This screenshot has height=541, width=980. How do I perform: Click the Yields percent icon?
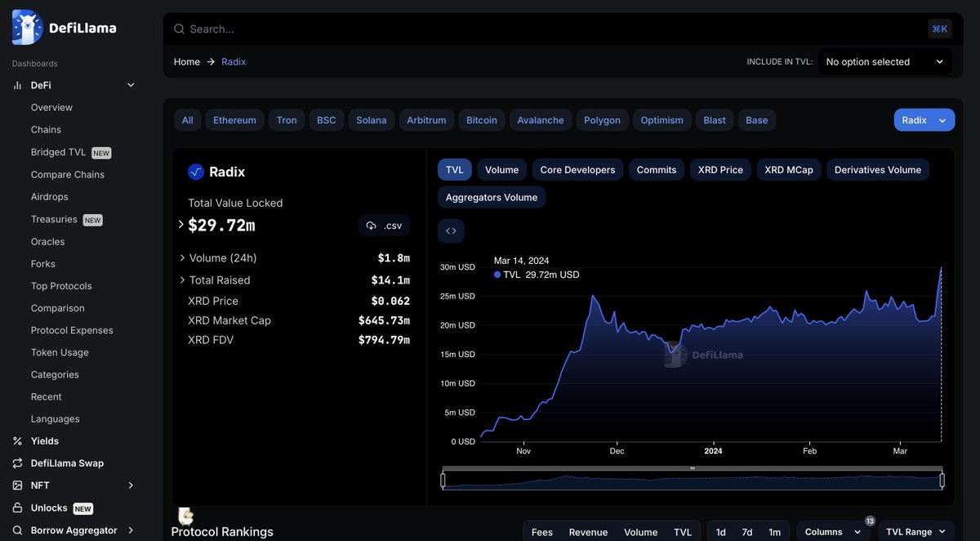17,441
